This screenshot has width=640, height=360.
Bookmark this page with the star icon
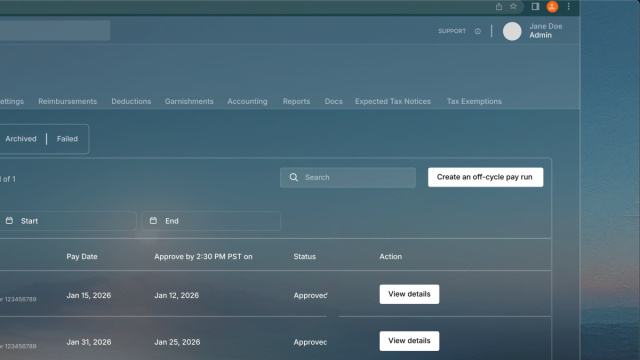[x=513, y=7]
